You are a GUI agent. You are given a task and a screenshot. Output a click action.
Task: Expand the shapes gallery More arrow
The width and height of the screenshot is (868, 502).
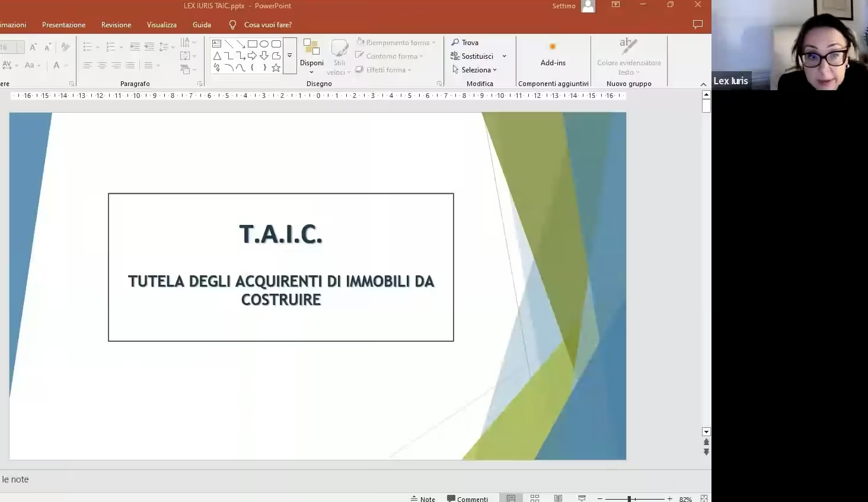click(x=290, y=56)
